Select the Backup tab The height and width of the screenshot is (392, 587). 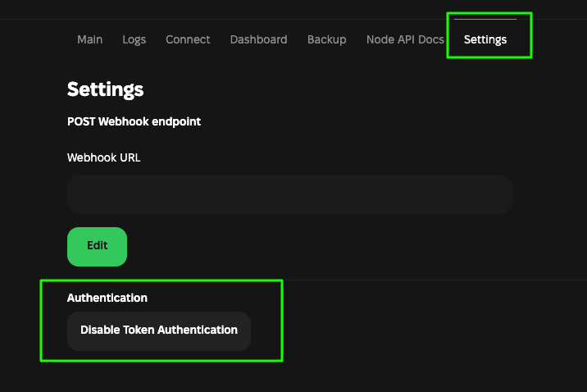click(x=326, y=39)
